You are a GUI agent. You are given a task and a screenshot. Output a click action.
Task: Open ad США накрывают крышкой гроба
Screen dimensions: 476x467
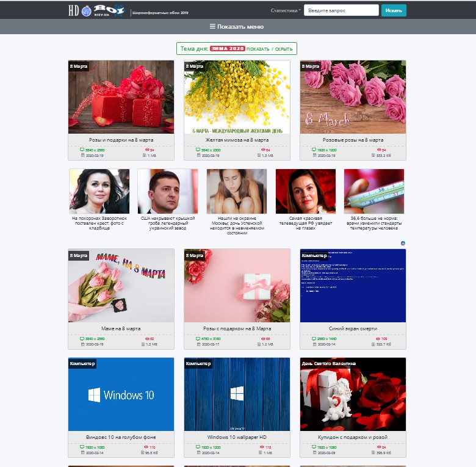pos(168,199)
